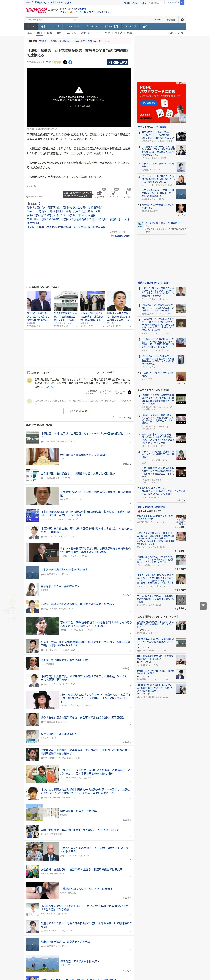Open article 江東区で自民裏金非公認候補が当選確実
Screen dimensions: 210x980
click(x=64, y=570)
